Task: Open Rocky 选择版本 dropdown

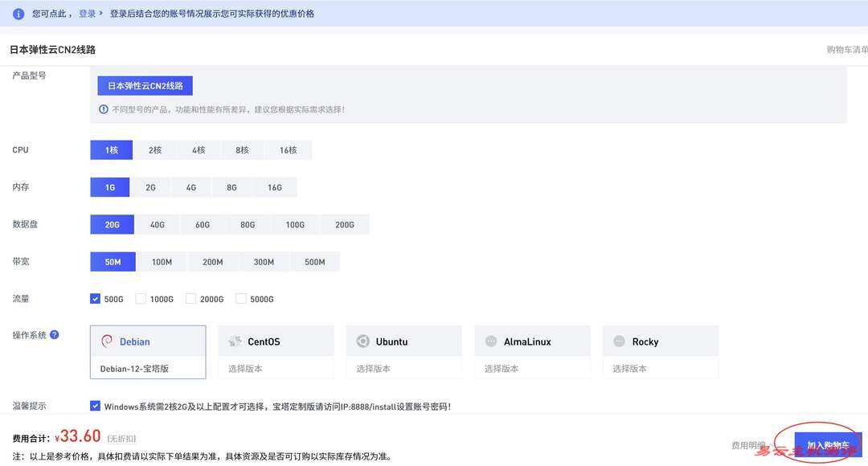Action: 661,368
